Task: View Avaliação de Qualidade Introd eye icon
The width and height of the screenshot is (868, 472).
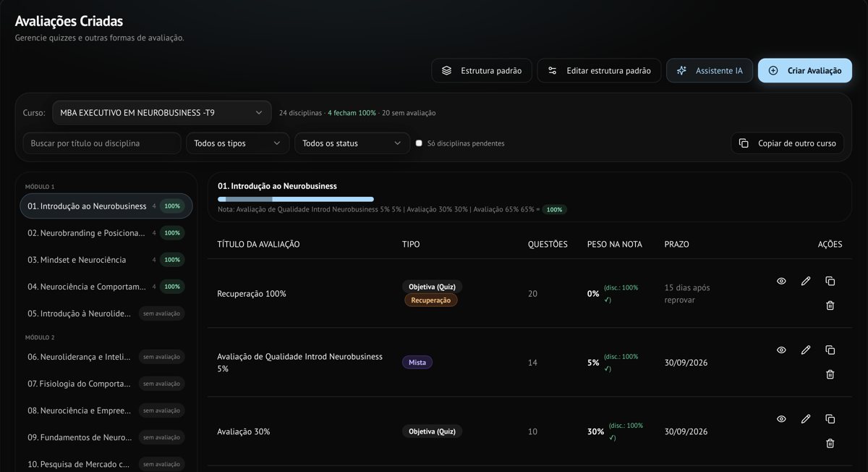Action: [781, 350]
